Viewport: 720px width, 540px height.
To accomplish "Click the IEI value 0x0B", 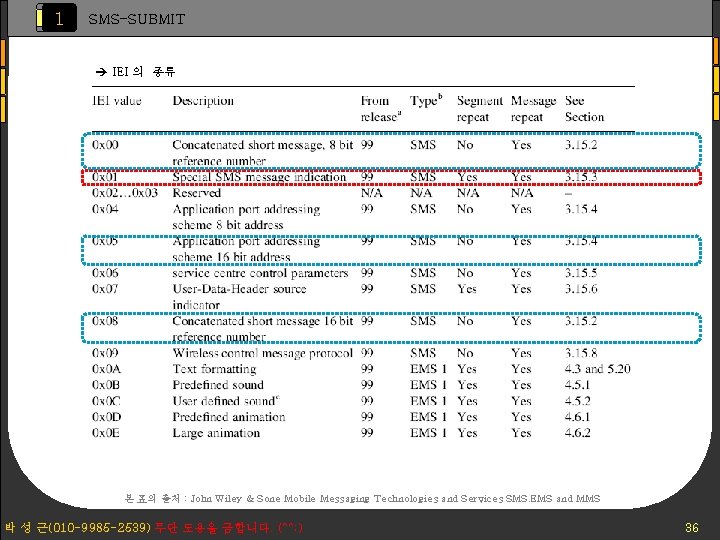I will (106, 385).
